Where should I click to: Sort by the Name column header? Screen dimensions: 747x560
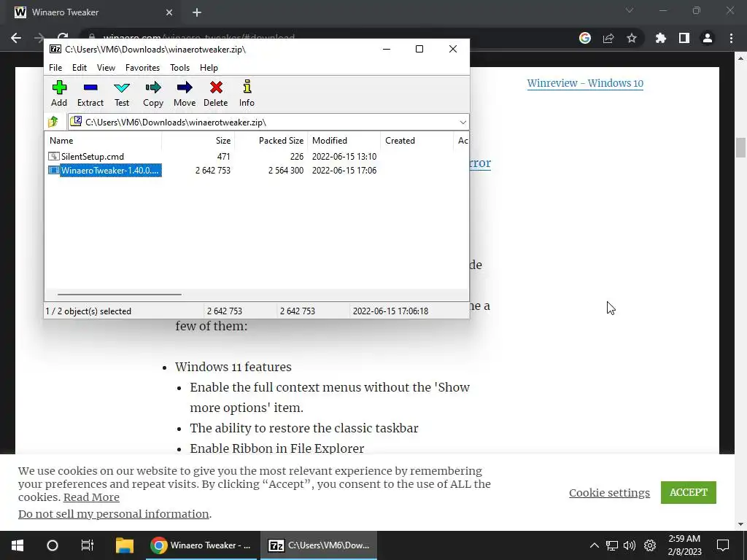[x=104, y=141]
